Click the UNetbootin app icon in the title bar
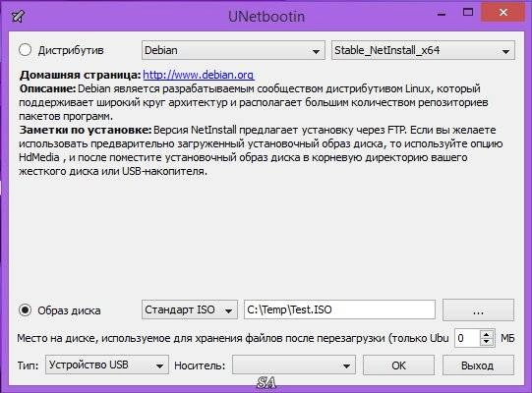 18,16
